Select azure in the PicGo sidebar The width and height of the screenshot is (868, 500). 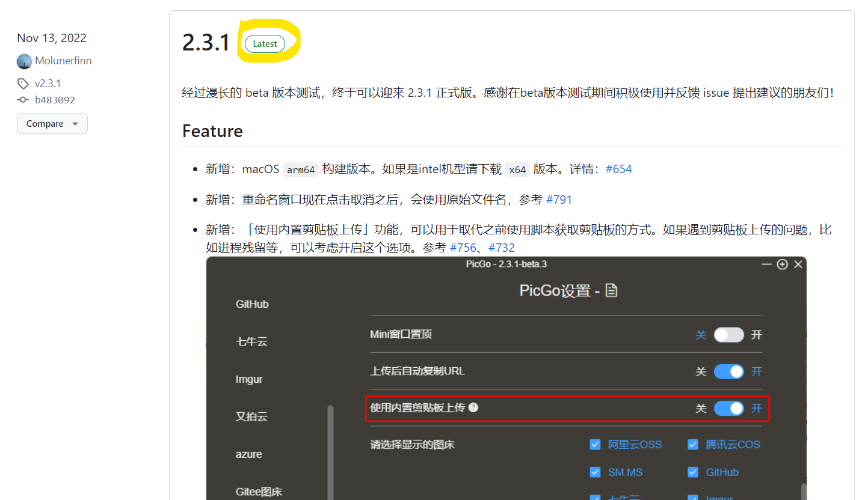[x=248, y=454]
